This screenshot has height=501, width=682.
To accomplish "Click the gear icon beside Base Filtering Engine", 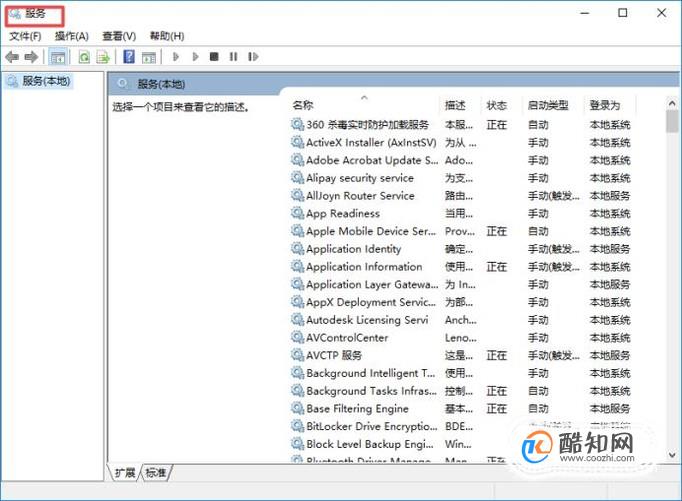I will point(298,408).
